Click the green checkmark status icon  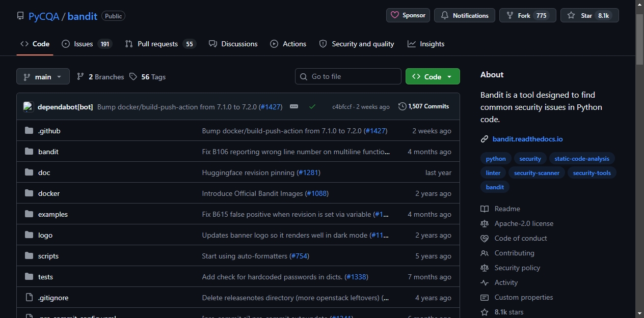click(312, 106)
